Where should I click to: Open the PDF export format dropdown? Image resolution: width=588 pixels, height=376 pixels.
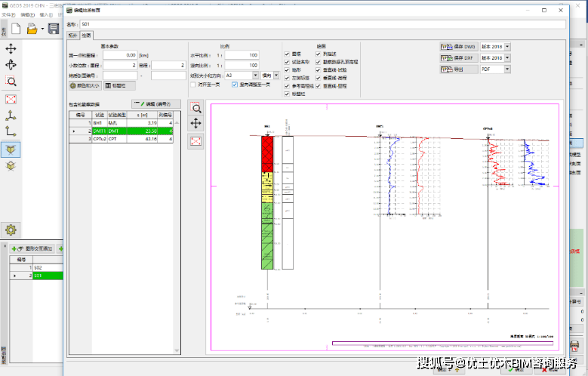pyautogui.click(x=507, y=69)
